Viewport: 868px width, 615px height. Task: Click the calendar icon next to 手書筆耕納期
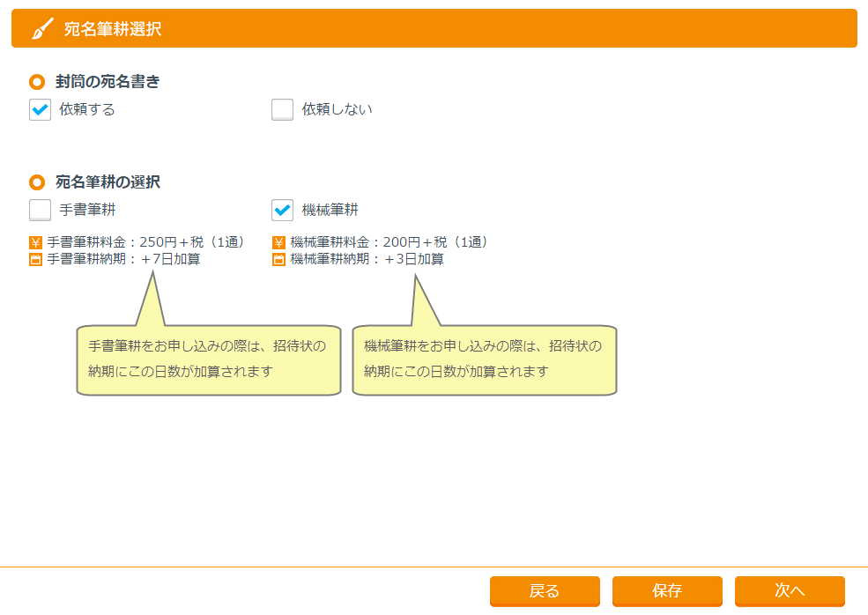click(x=36, y=260)
